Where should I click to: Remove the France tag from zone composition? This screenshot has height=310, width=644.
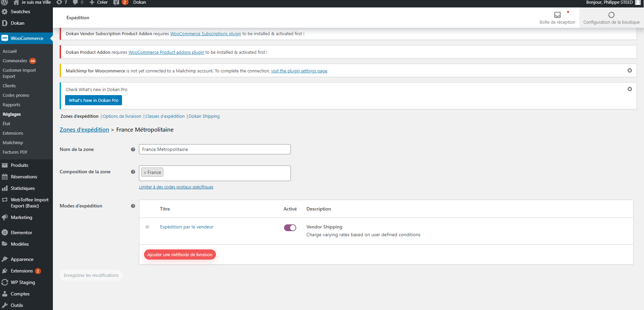click(x=145, y=173)
